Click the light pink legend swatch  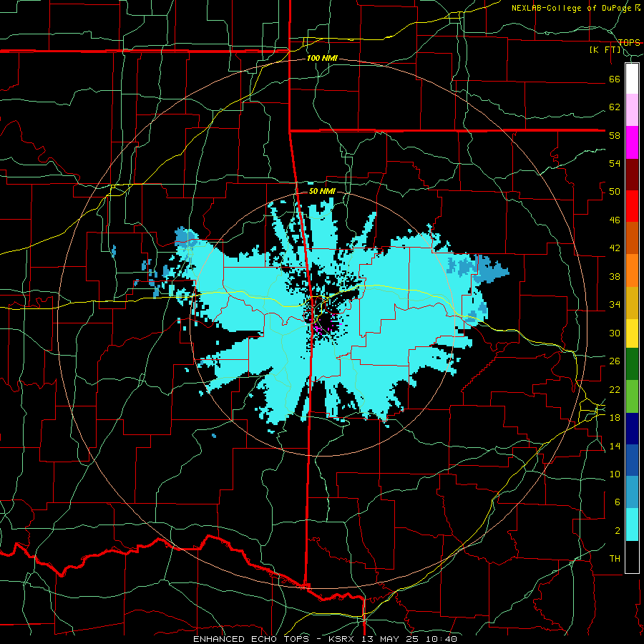click(x=632, y=110)
